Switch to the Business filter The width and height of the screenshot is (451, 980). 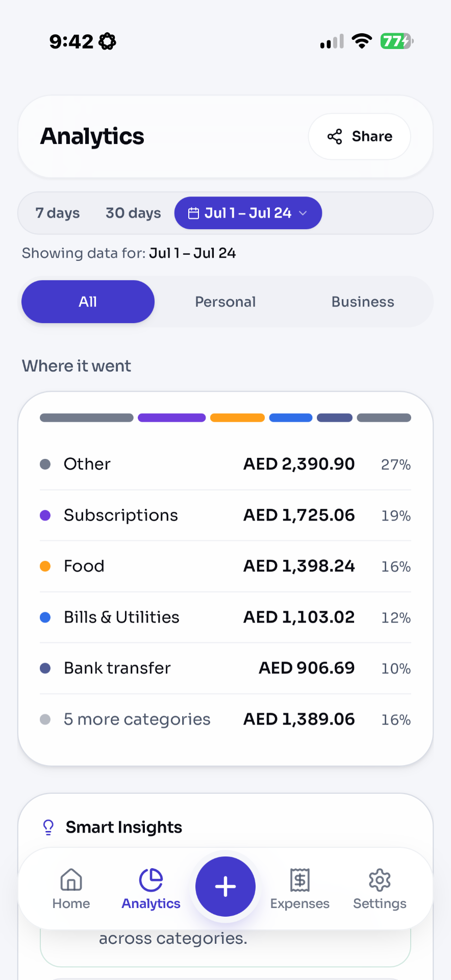(x=363, y=302)
